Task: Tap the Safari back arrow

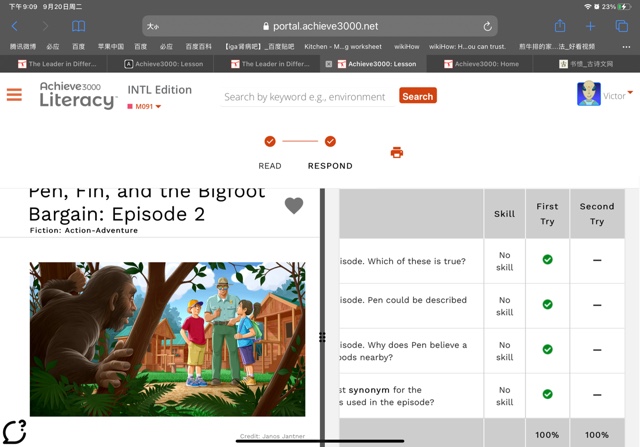Action: (x=15, y=26)
